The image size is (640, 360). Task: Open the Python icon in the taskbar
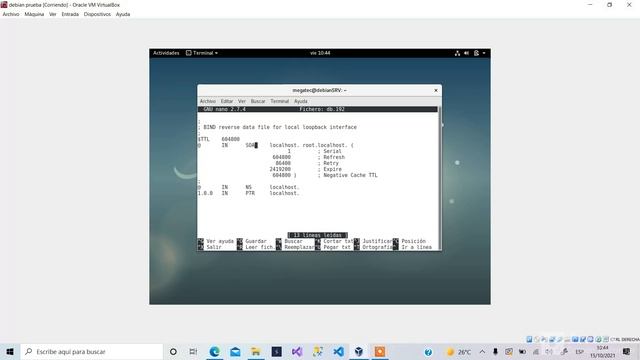318,351
